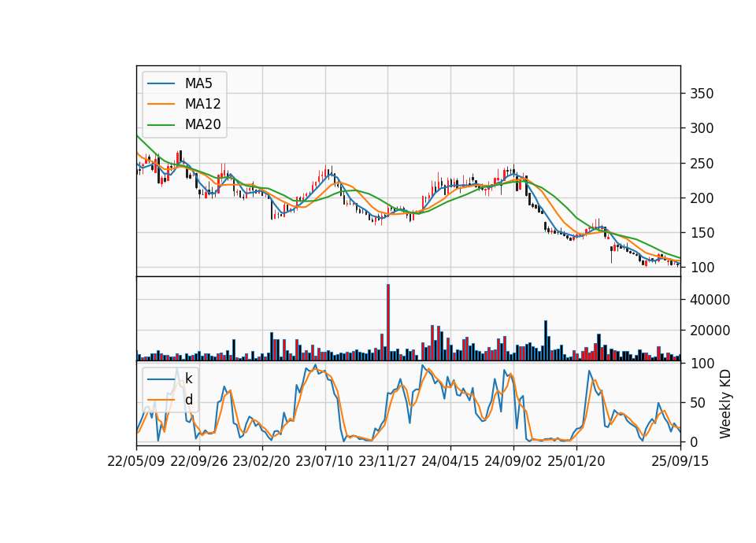Click the date label 25/01/20

coord(576,461)
